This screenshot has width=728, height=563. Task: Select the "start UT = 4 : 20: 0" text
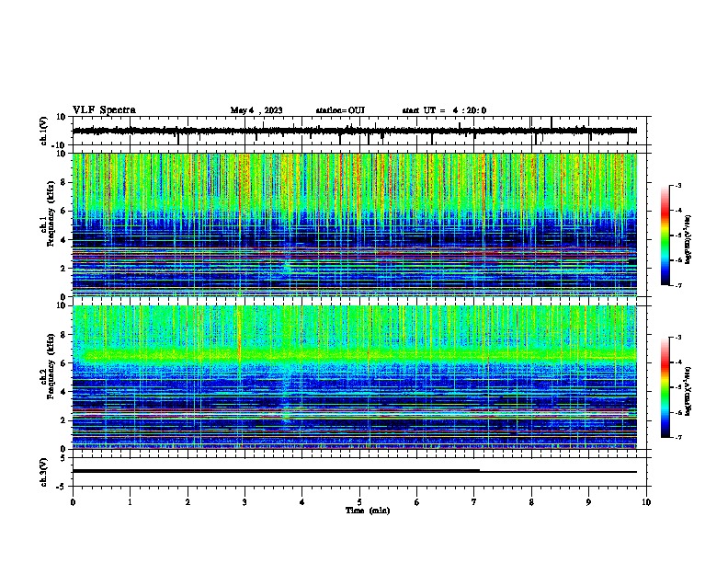444,110
